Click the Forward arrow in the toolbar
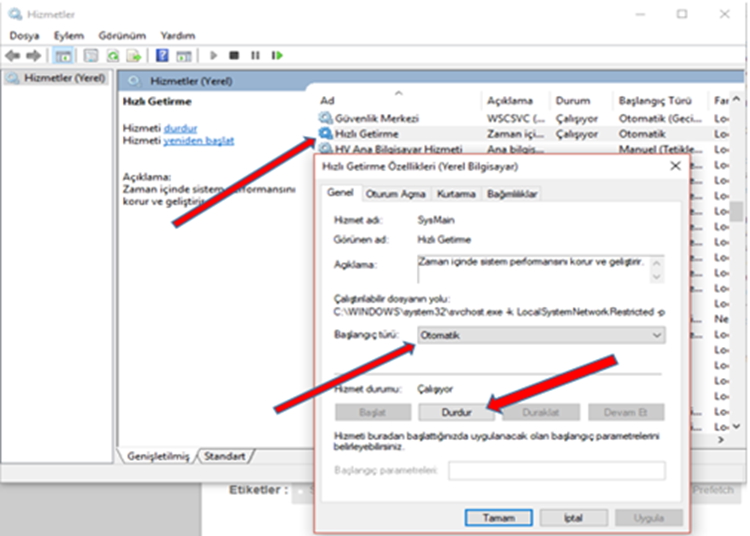The image size is (750, 536). point(33,56)
